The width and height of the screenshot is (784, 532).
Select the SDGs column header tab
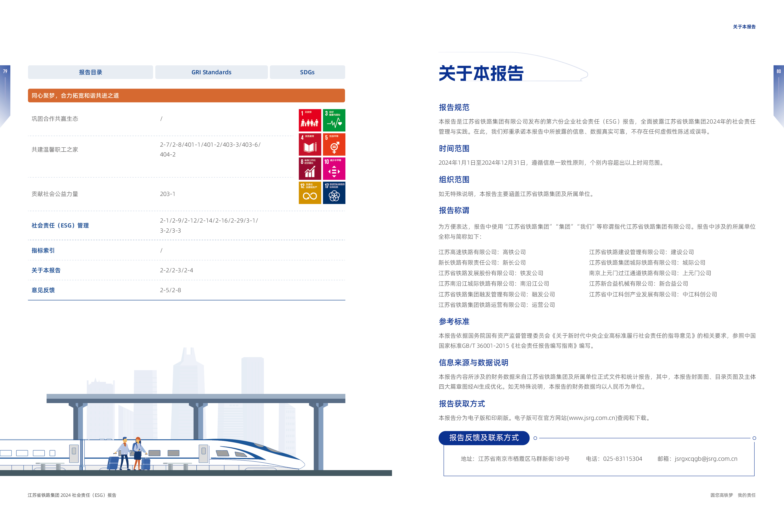(307, 72)
